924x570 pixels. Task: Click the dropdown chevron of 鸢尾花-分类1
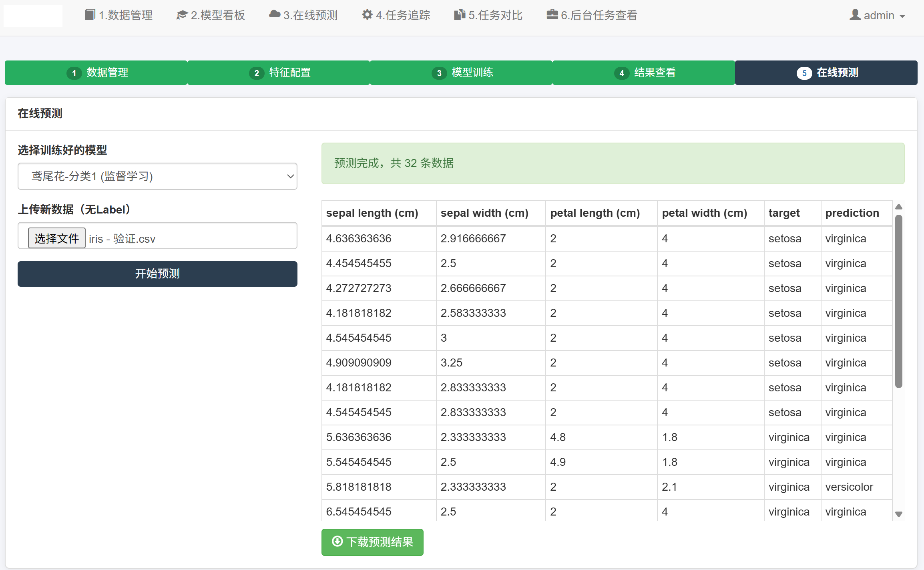click(291, 176)
